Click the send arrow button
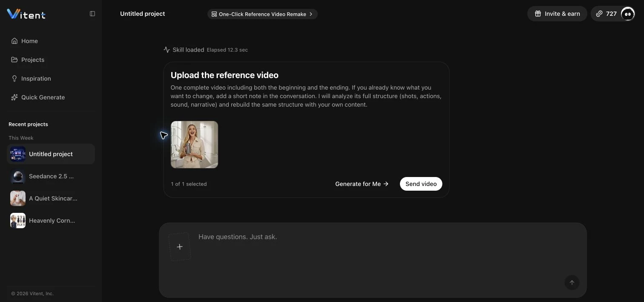644x302 pixels. 572,282
